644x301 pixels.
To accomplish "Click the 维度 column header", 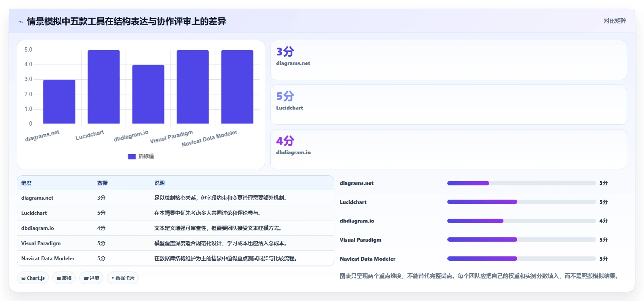I will [26, 183].
